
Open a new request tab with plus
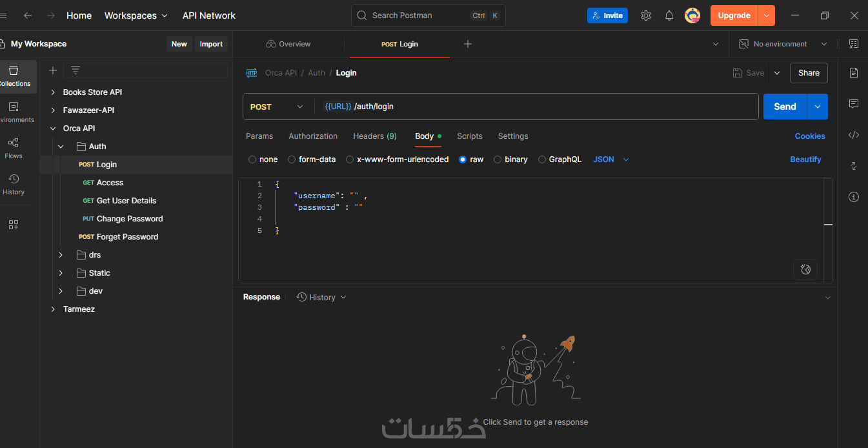click(x=468, y=44)
